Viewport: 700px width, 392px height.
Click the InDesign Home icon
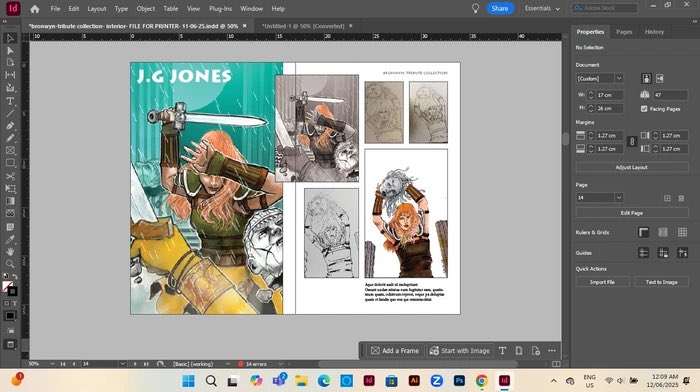(x=35, y=8)
